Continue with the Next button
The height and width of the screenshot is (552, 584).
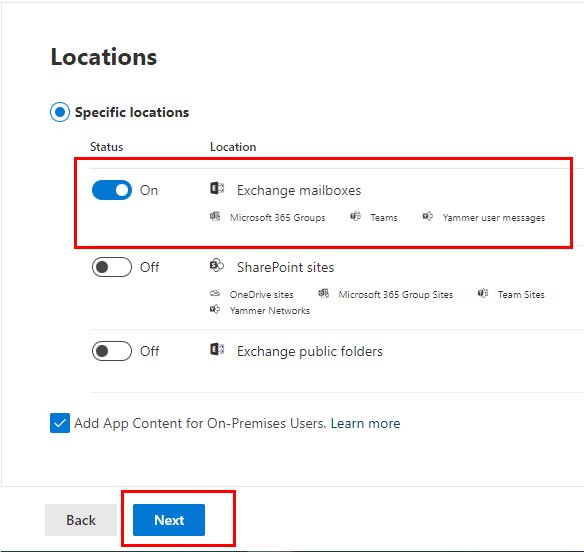click(169, 520)
